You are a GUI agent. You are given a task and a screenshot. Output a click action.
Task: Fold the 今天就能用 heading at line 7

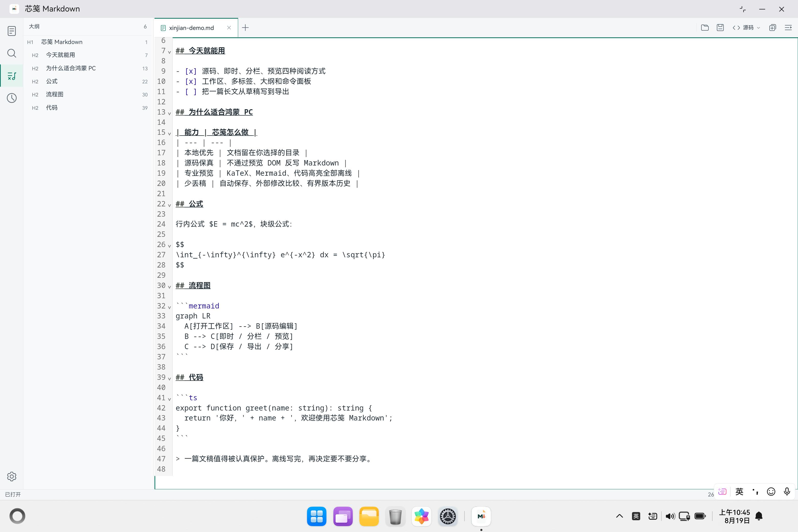pos(169,52)
